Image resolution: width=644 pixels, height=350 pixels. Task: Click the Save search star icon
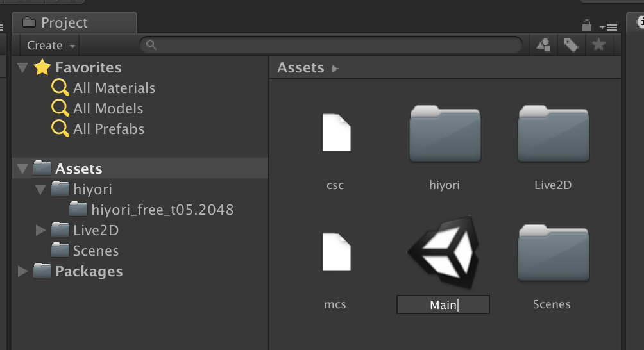598,45
